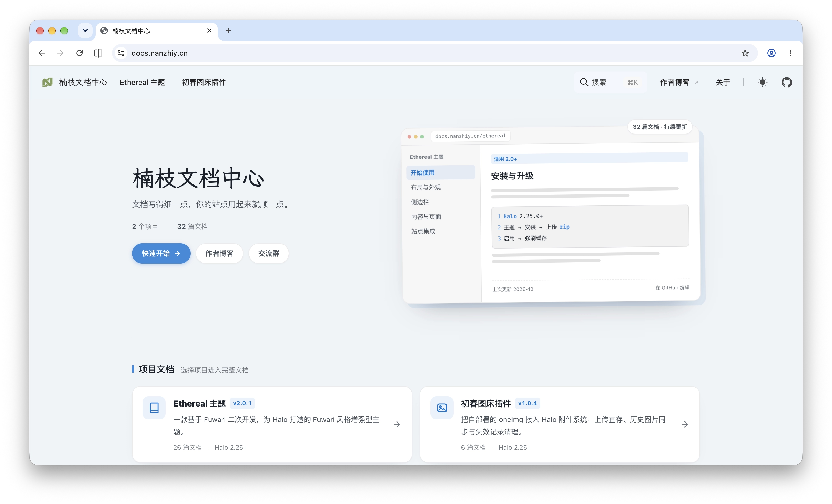Close the 楠枝文档中心 tab
832x504 pixels.
pyautogui.click(x=209, y=31)
